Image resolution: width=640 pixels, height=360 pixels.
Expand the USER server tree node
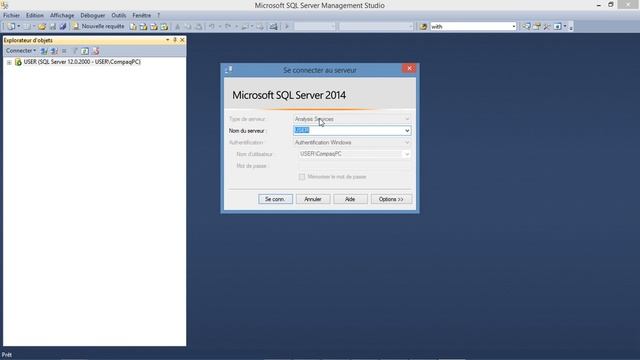(x=9, y=62)
